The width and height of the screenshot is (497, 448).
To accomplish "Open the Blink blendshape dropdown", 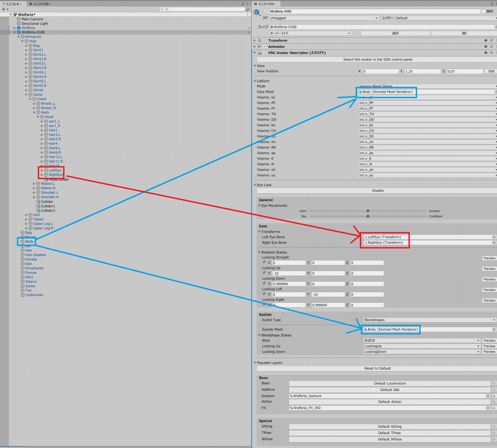I will click(x=422, y=341).
